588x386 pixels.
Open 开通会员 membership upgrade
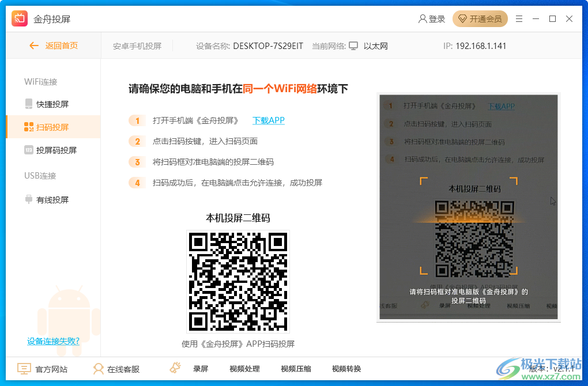pyautogui.click(x=480, y=18)
